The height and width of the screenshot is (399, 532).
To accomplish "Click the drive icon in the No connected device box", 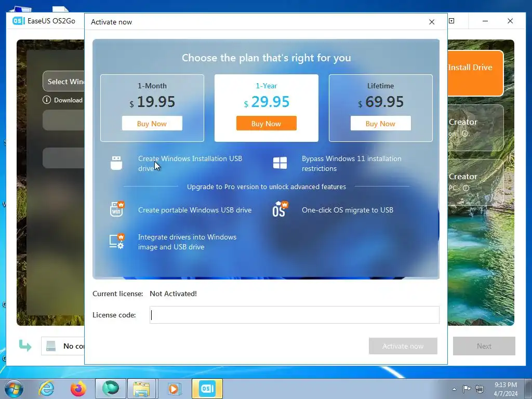I will coord(51,346).
